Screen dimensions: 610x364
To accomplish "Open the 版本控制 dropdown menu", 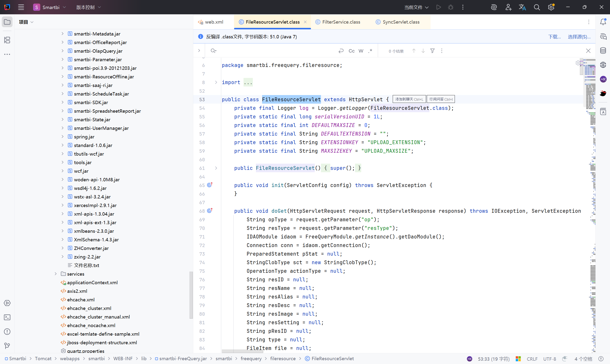I will click(x=88, y=7).
